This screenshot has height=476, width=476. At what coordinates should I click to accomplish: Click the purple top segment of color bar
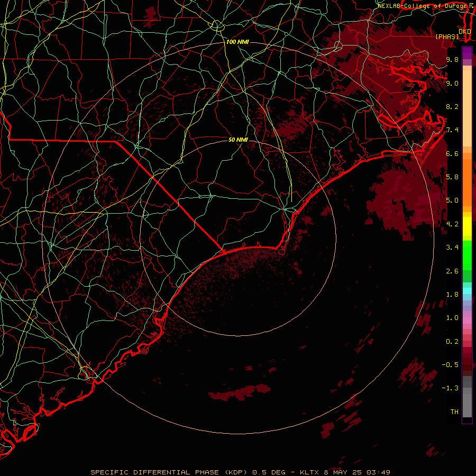click(467, 53)
